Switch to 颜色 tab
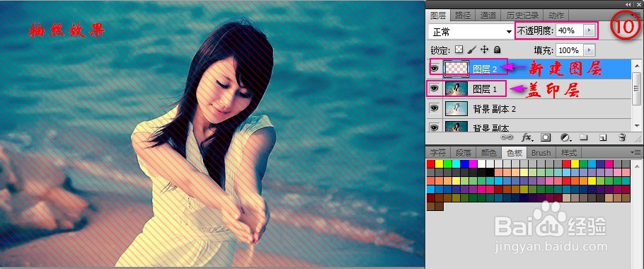The width and height of the screenshot is (644, 269). coord(489,153)
